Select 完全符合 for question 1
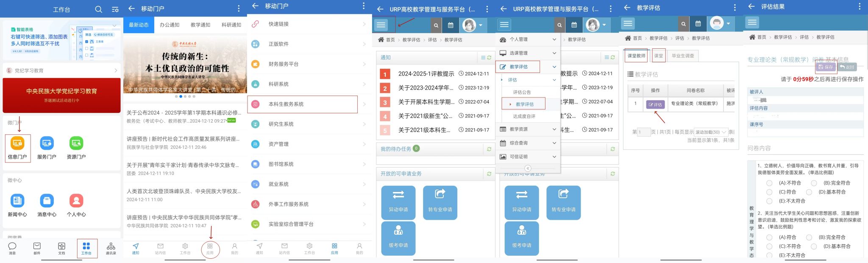This screenshot has height=263, width=868. (x=814, y=183)
